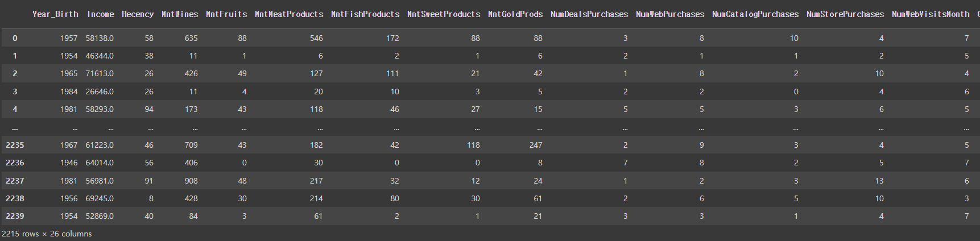Screen dimensions: 980x241
Task: Select MntMeatProducts value 127 in row 2
Action: [x=316, y=73]
